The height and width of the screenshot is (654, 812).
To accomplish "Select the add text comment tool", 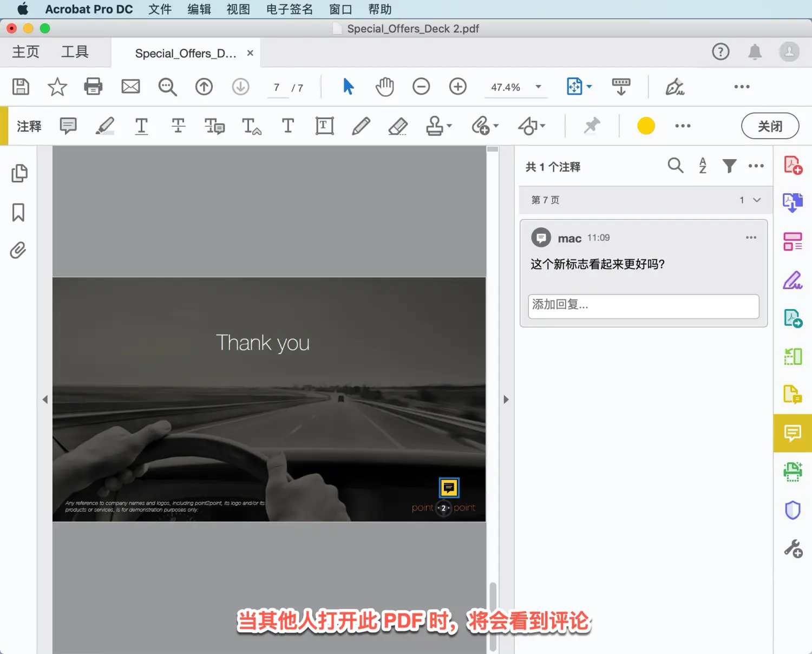I will pos(288,126).
